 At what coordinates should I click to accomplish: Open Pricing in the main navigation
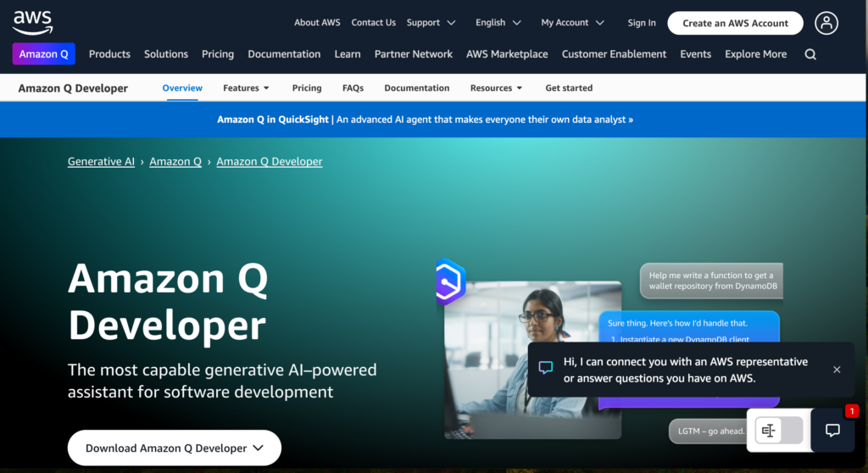218,54
